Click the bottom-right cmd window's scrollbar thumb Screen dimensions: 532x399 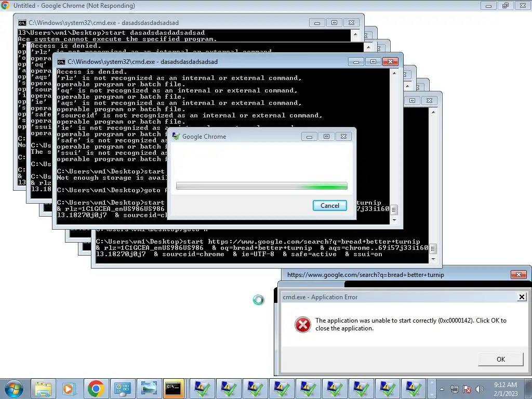433,249
